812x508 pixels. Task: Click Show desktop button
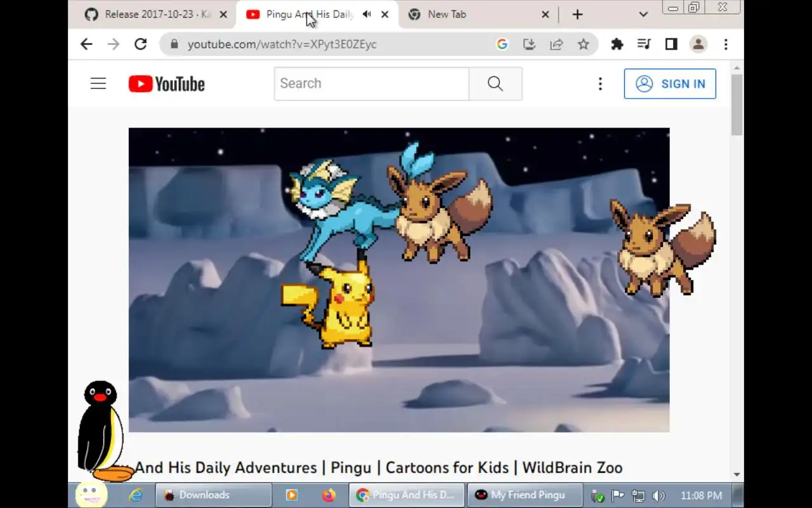pos(738,495)
